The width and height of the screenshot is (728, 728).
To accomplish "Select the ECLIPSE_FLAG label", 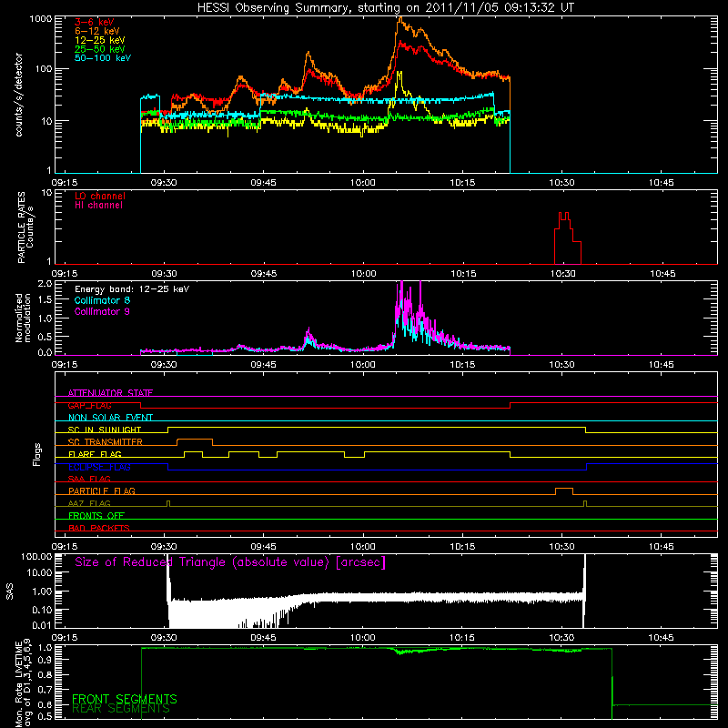I will [x=99, y=467].
